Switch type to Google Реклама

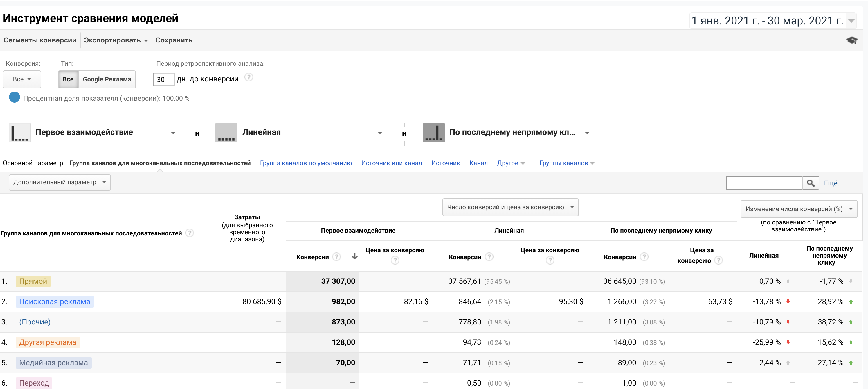[107, 79]
